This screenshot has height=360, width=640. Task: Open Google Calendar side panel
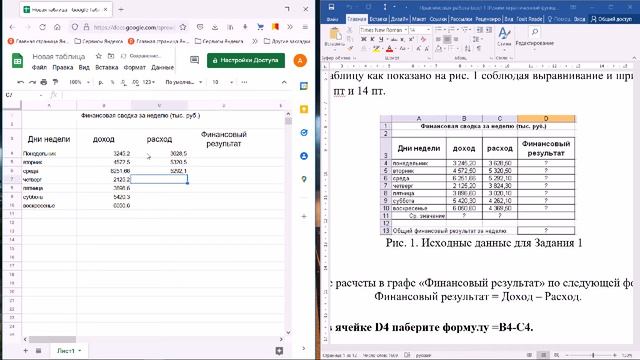pos(304,86)
